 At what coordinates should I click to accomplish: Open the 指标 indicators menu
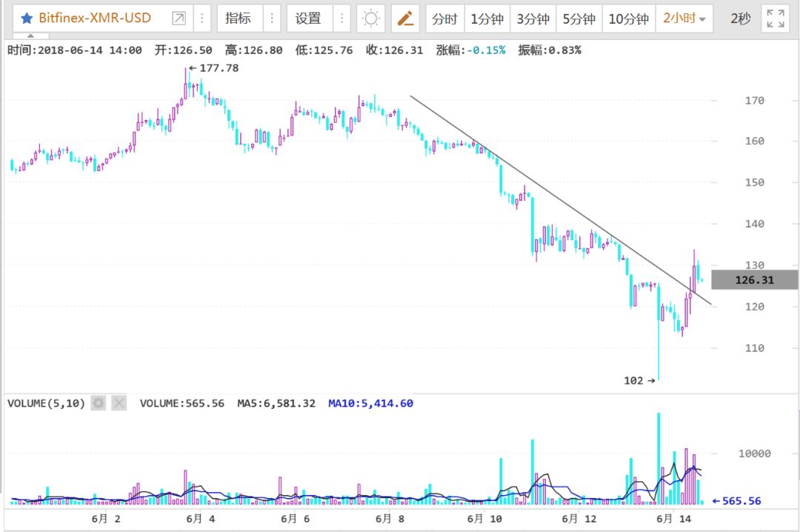click(x=239, y=19)
